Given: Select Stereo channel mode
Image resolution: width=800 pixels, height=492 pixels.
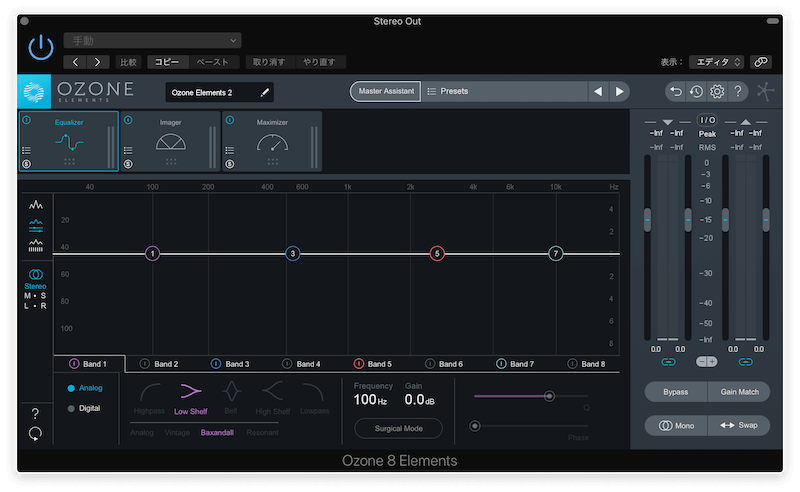Looking at the screenshot, I should (x=35, y=279).
